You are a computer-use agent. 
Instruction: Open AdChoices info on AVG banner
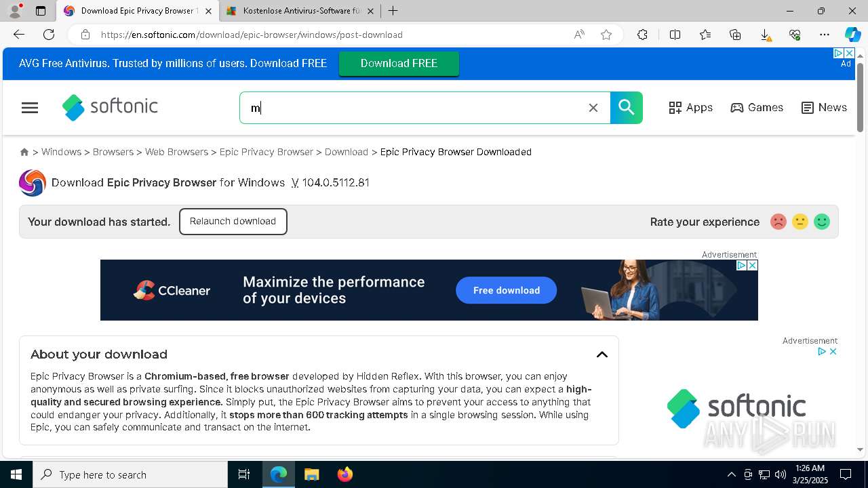tap(838, 53)
